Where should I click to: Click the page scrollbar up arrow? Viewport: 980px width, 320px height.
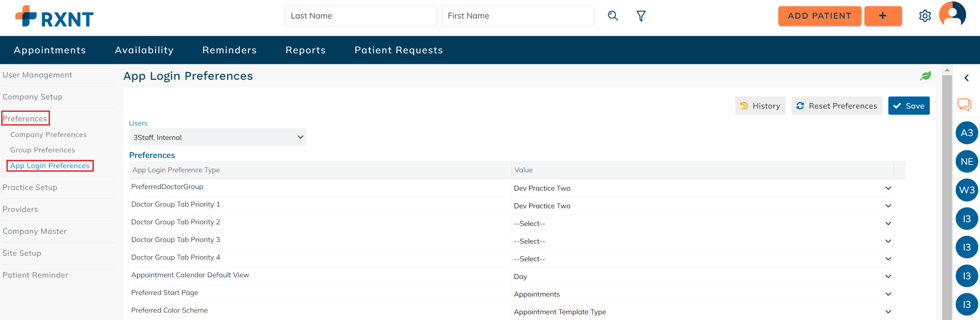coord(947,70)
